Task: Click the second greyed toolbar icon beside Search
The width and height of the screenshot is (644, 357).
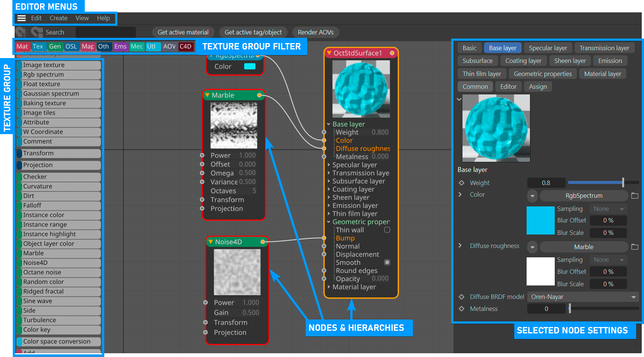Action: (37, 32)
